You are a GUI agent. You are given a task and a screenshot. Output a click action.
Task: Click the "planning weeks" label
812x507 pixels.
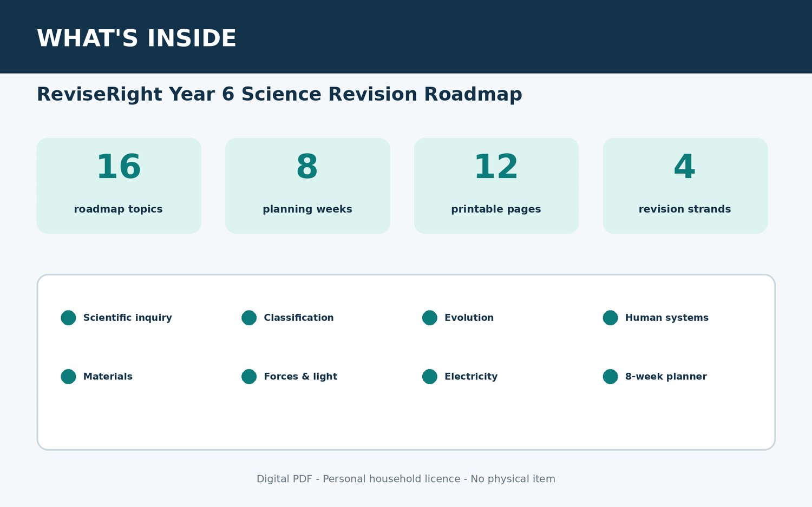coord(307,209)
